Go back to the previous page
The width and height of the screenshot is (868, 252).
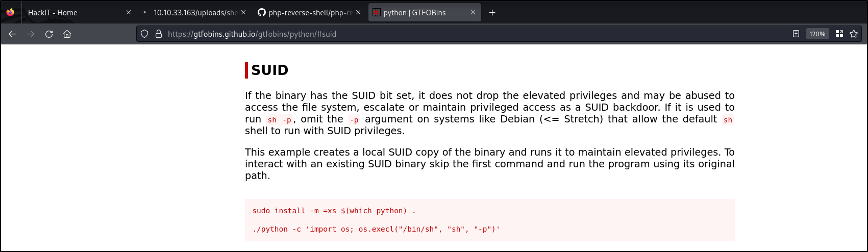click(12, 34)
